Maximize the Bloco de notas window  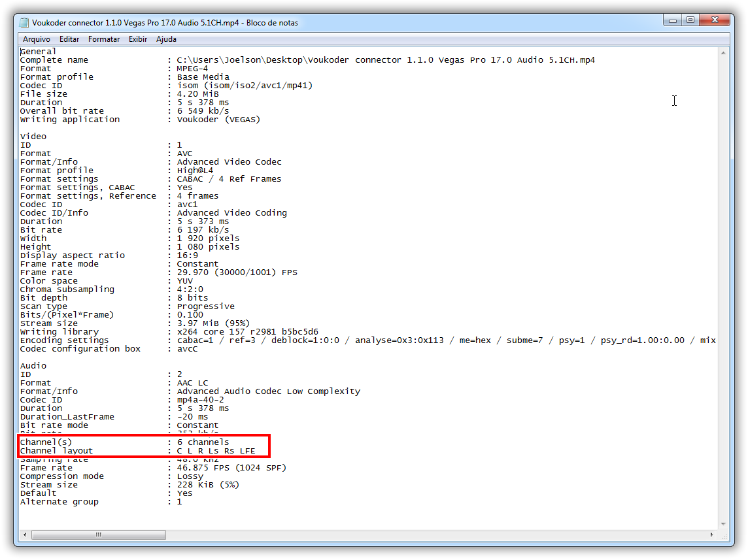pos(690,21)
